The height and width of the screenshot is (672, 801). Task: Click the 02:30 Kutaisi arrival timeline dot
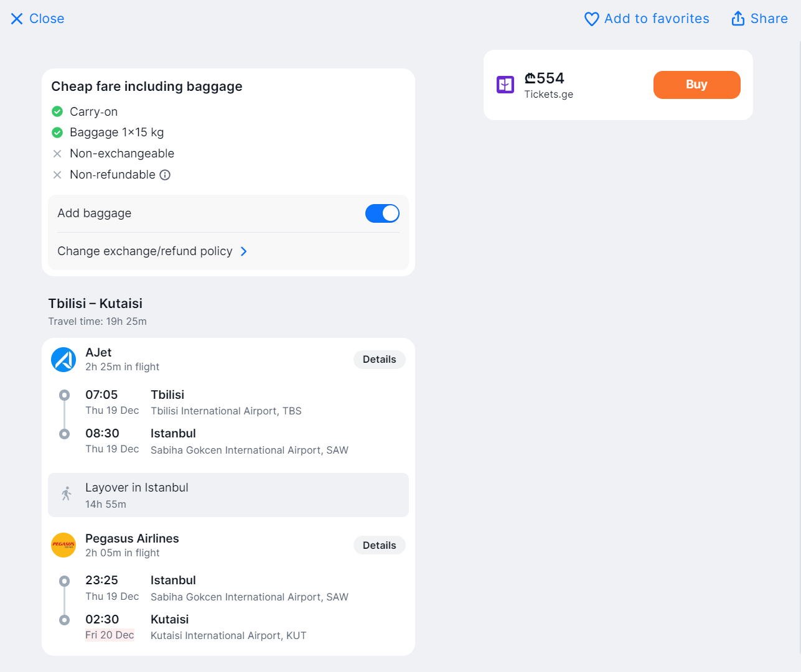64,620
